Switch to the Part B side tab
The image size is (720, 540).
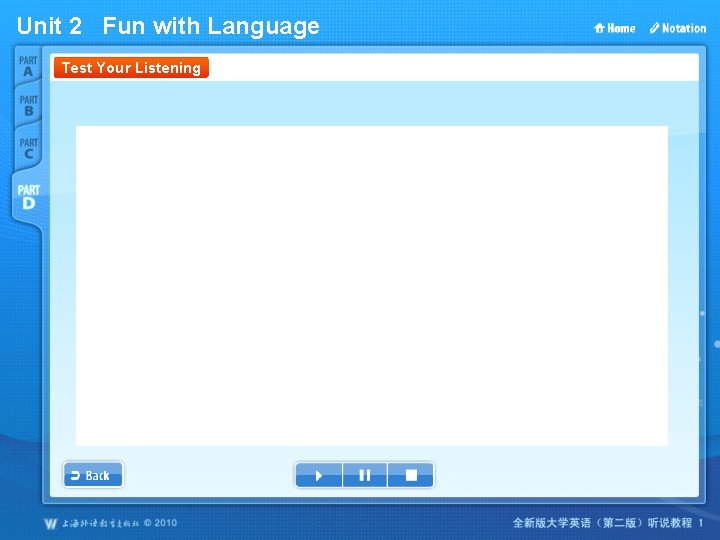point(28,106)
